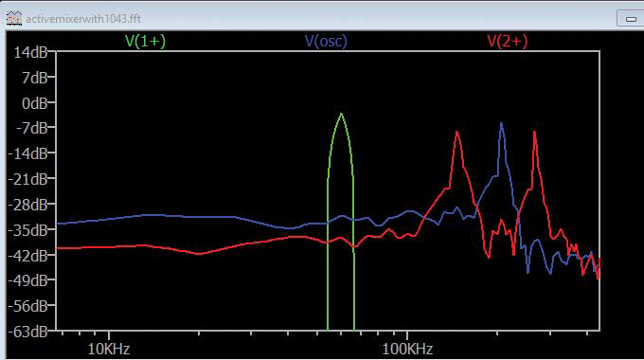Click the 7dB vertical axis label
644x360 pixels.
(x=34, y=78)
